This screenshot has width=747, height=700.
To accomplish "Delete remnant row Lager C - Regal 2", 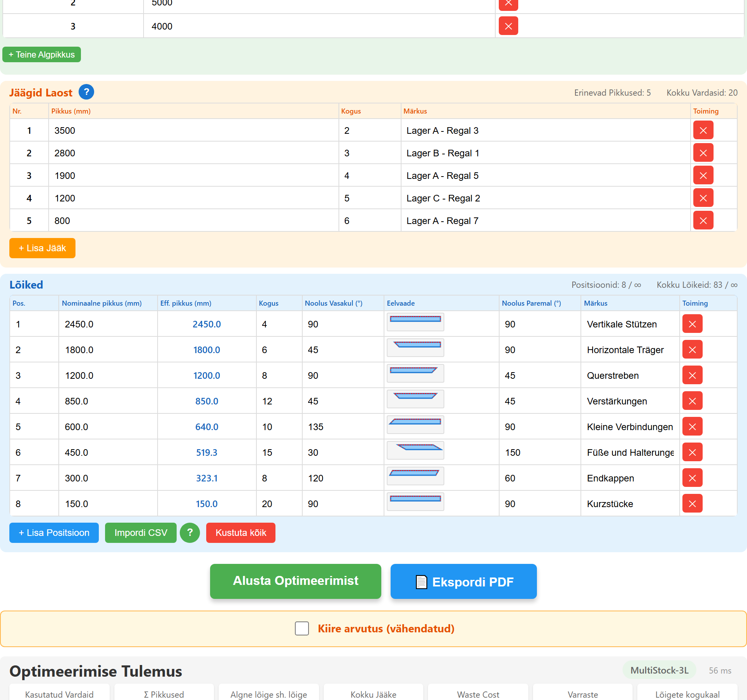I will click(x=703, y=198).
